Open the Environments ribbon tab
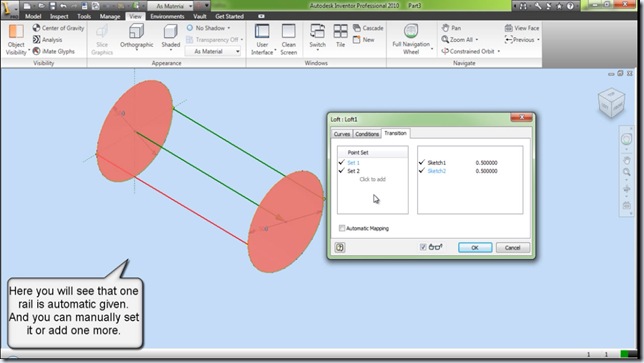Image resolution: width=644 pixels, height=363 pixels. point(167,16)
